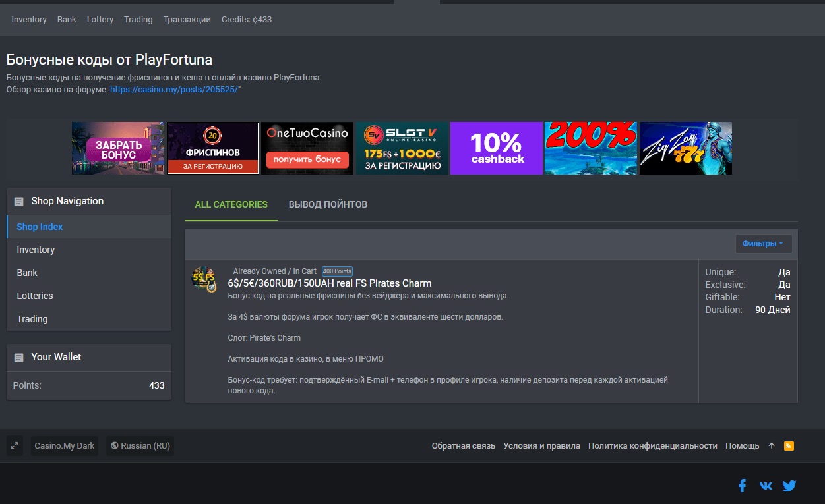Screen dimensions: 825x504
Task: Click the Слот: Pirate's Charm description line
Action: pos(264,338)
